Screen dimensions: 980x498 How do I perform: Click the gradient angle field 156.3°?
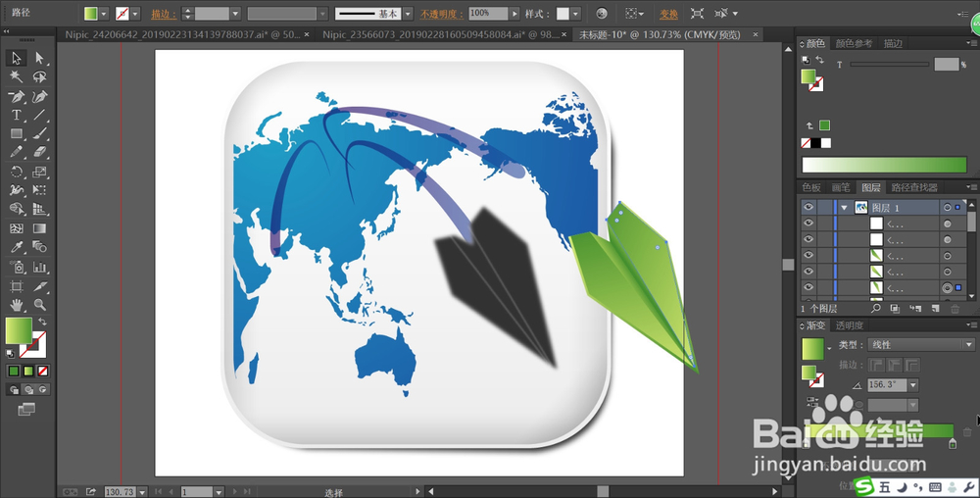[888, 385]
